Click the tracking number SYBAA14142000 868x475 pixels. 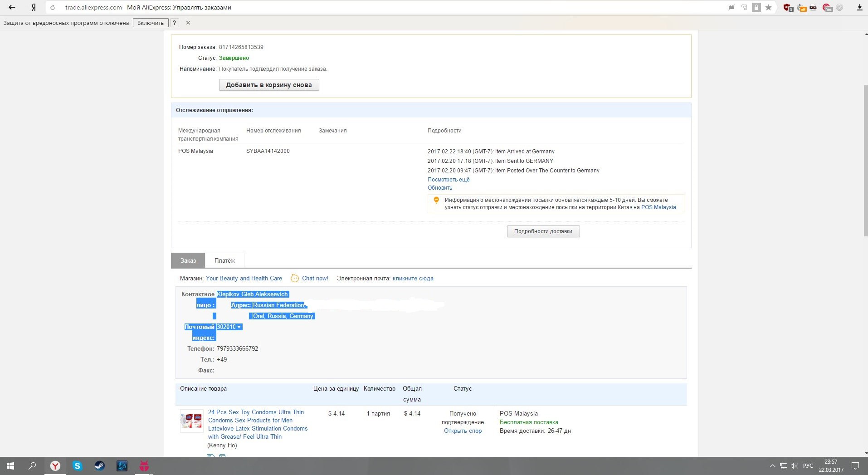coord(268,151)
